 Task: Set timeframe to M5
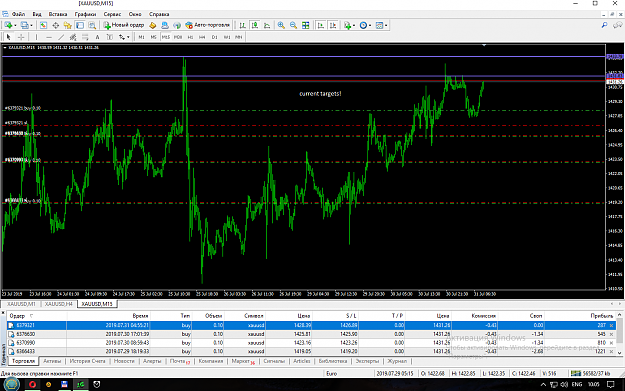[153, 37]
